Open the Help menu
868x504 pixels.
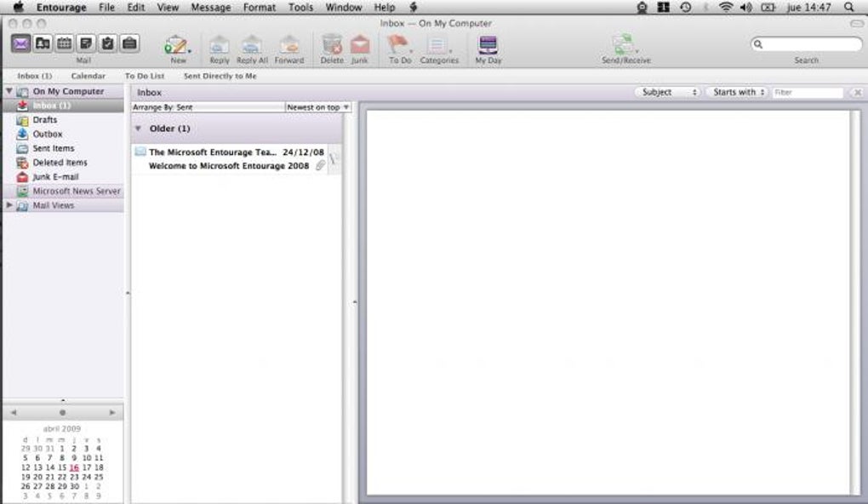click(x=384, y=7)
